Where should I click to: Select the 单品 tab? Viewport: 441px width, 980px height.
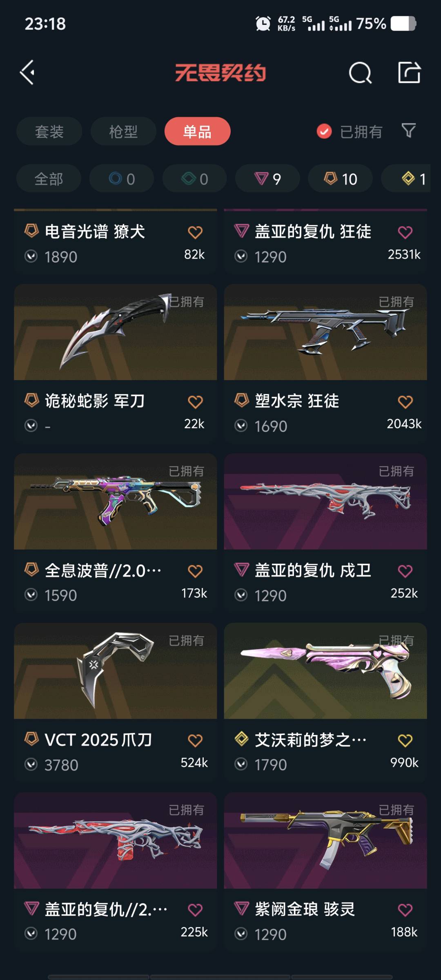coord(198,131)
